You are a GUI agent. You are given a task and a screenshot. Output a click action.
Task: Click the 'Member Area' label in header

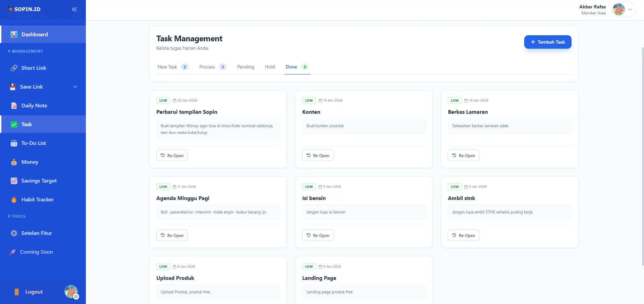[x=594, y=13]
